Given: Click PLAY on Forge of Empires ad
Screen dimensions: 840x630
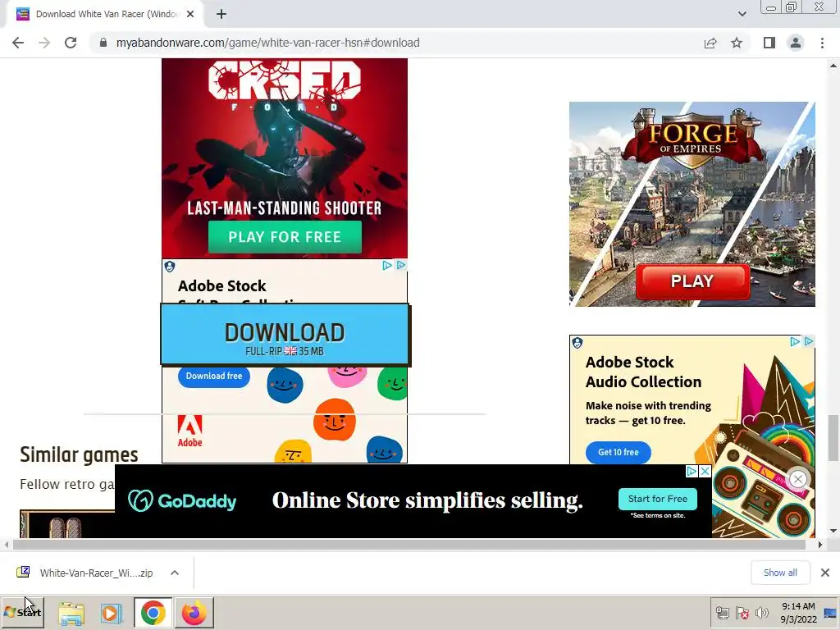Looking at the screenshot, I should (692, 281).
